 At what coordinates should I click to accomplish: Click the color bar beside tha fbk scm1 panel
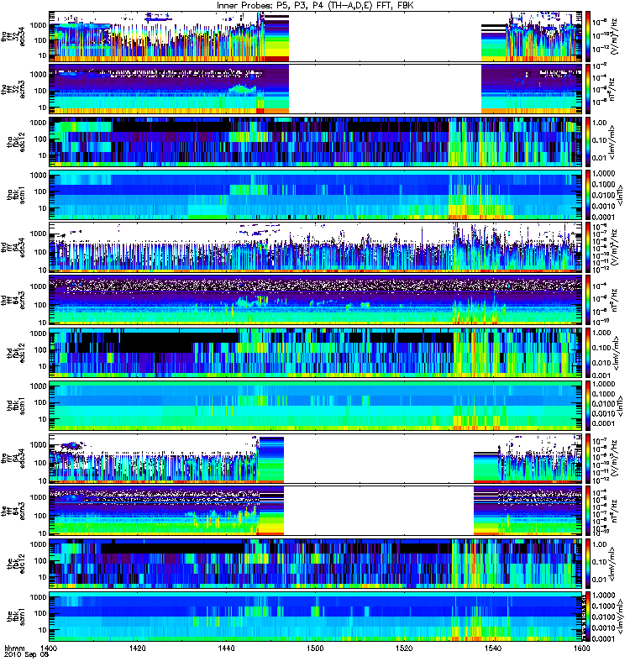tap(588, 195)
